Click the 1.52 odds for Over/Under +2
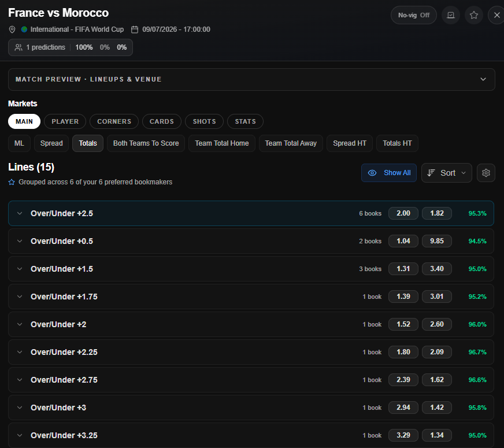 point(403,324)
